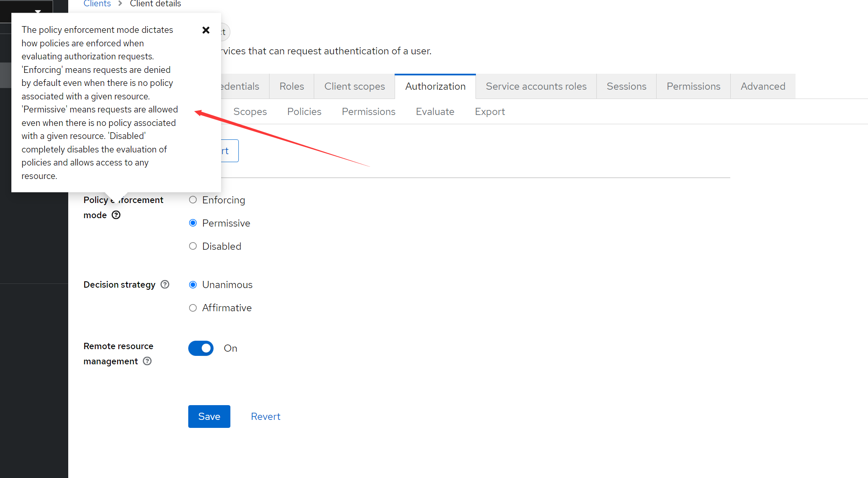Choose Unanimous decision strategy
Screen dimensions: 868x478
click(193, 285)
